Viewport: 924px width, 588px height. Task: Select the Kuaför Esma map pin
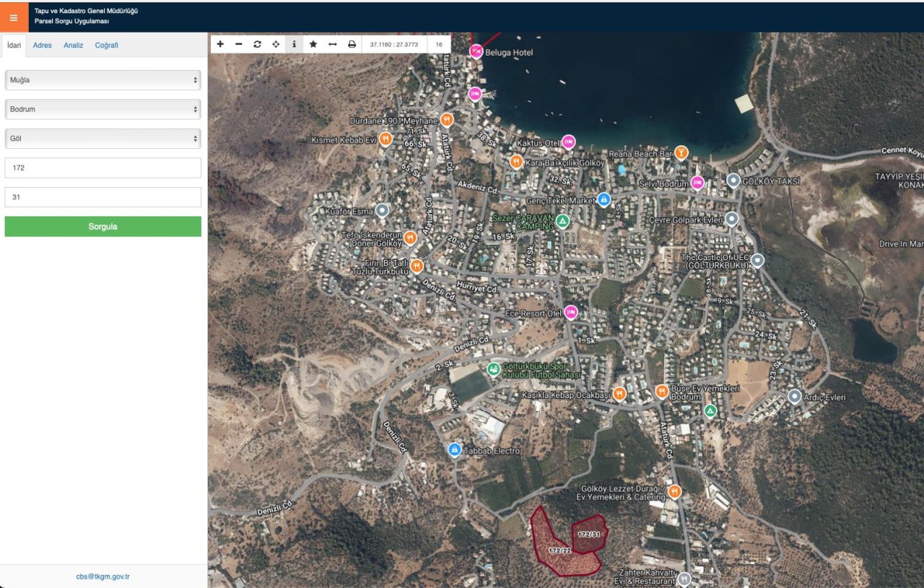coord(383,210)
